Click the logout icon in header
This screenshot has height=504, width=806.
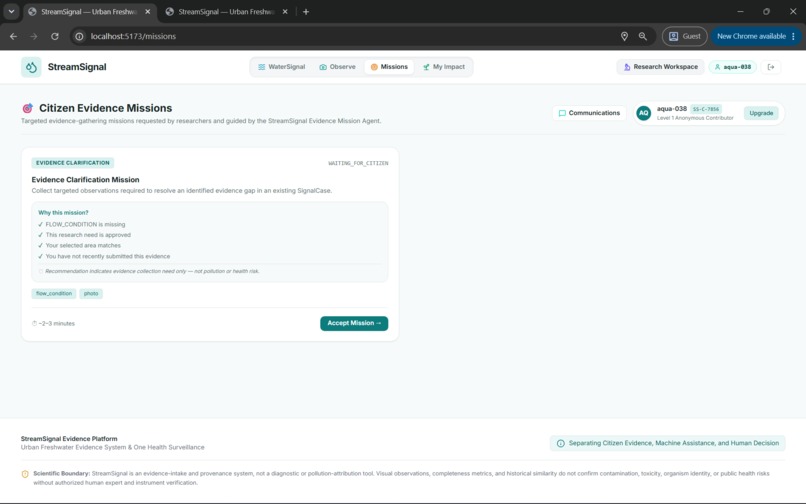click(771, 67)
